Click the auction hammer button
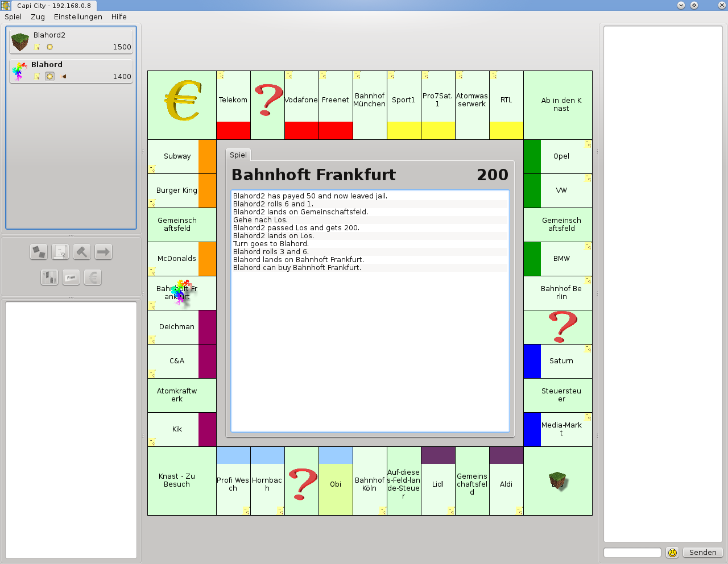The image size is (728, 564). pyautogui.click(x=82, y=251)
